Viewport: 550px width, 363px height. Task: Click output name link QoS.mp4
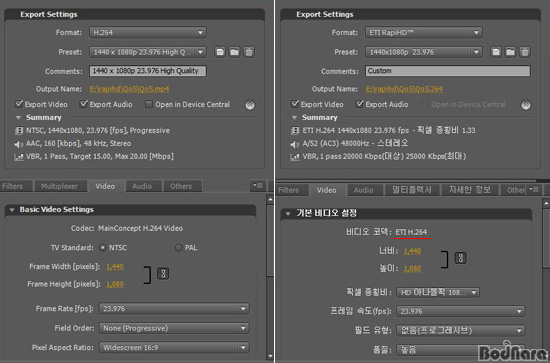[129, 89]
